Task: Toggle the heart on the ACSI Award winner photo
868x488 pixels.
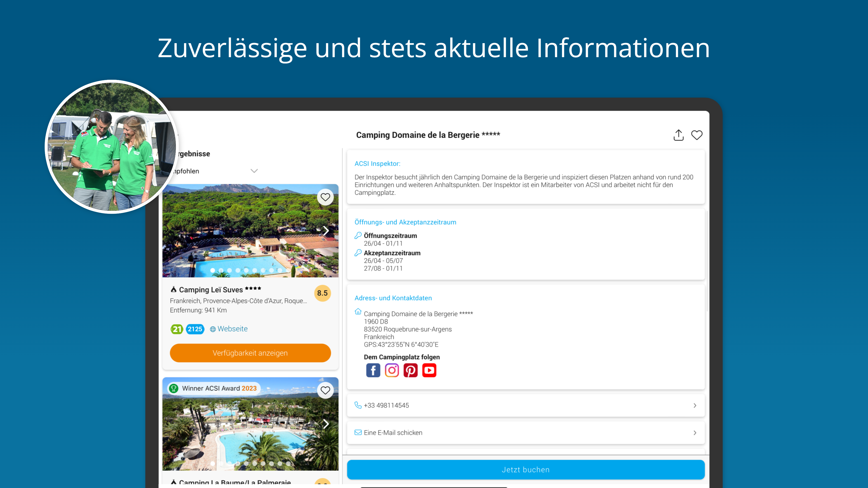Action: (x=325, y=390)
